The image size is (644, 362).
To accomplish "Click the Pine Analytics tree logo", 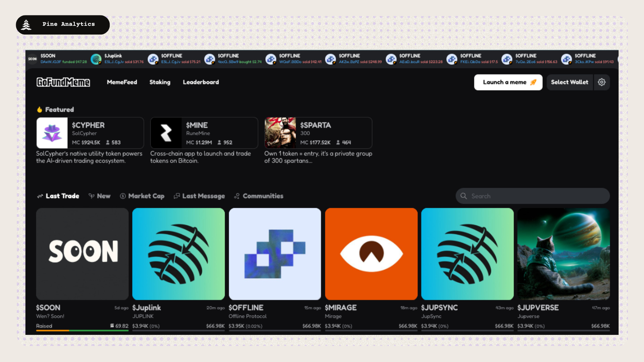I will tap(26, 25).
